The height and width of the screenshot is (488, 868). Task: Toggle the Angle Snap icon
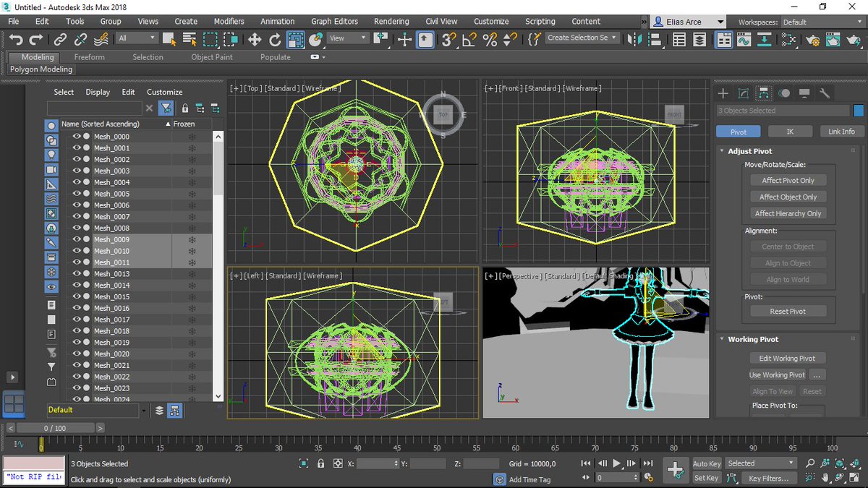[469, 39]
